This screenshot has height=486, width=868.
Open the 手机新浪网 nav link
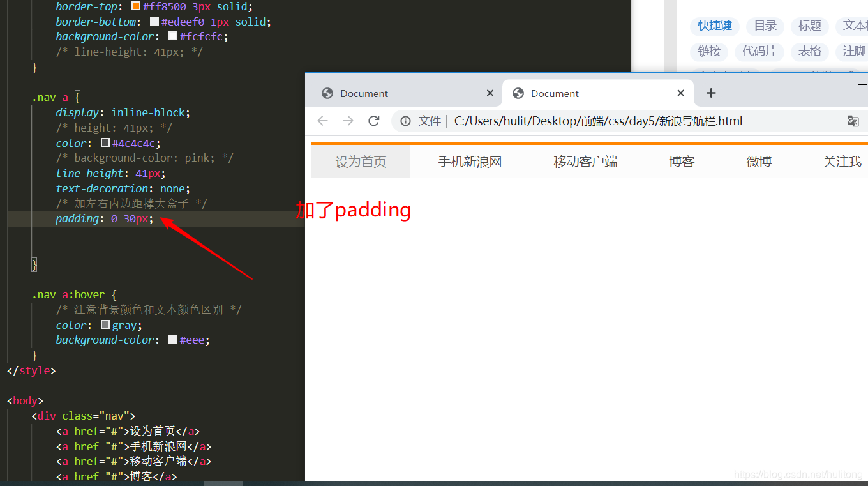470,162
